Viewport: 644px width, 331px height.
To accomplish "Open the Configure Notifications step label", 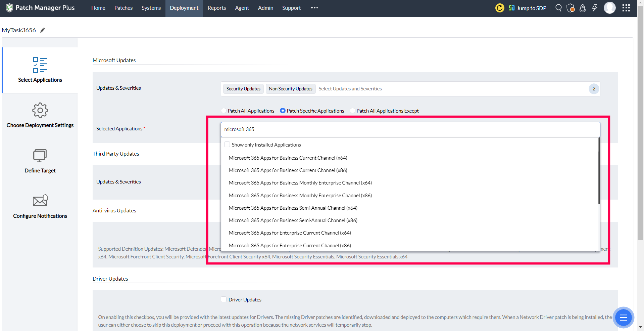I will coord(40,216).
